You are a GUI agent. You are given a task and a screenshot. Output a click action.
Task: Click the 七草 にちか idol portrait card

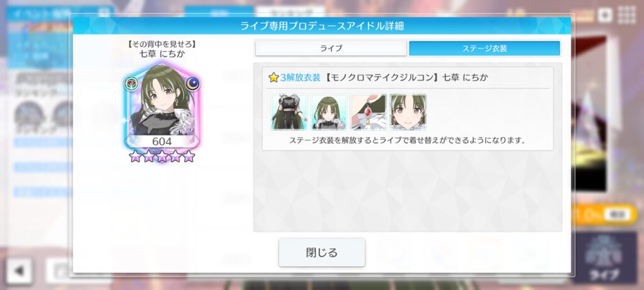162,107
